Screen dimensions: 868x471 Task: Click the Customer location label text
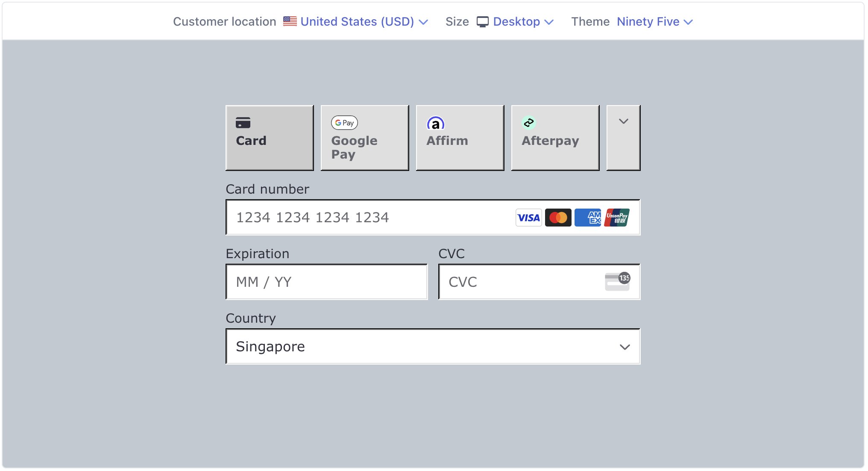225,21
